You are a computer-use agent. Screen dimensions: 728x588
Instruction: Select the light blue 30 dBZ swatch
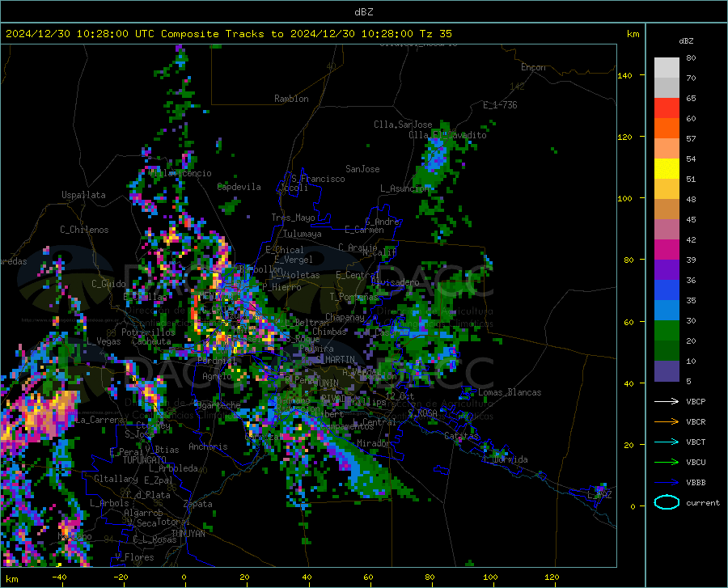[667, 311]
